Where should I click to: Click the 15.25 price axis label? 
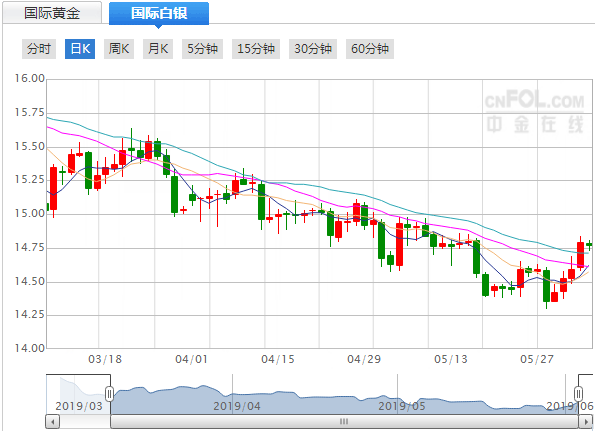(30, 179)
